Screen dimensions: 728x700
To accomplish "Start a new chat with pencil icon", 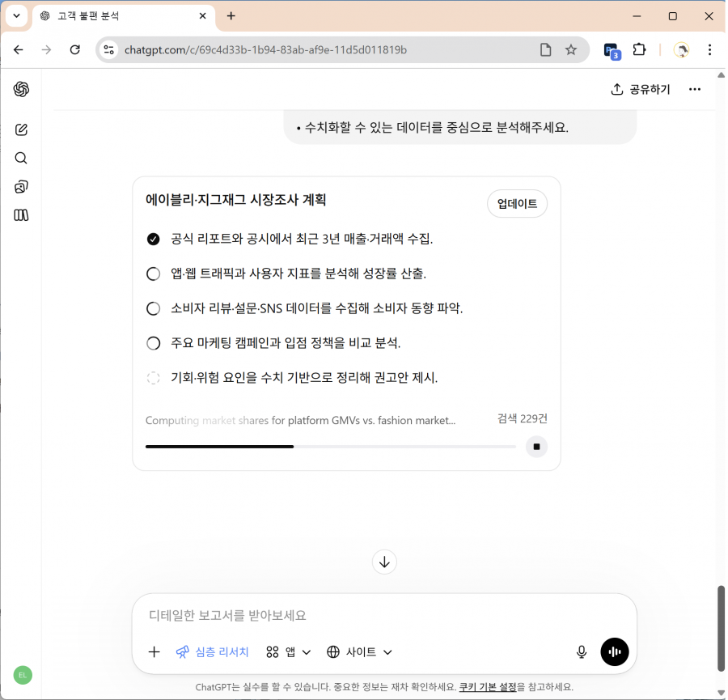I will click(22, 129).
